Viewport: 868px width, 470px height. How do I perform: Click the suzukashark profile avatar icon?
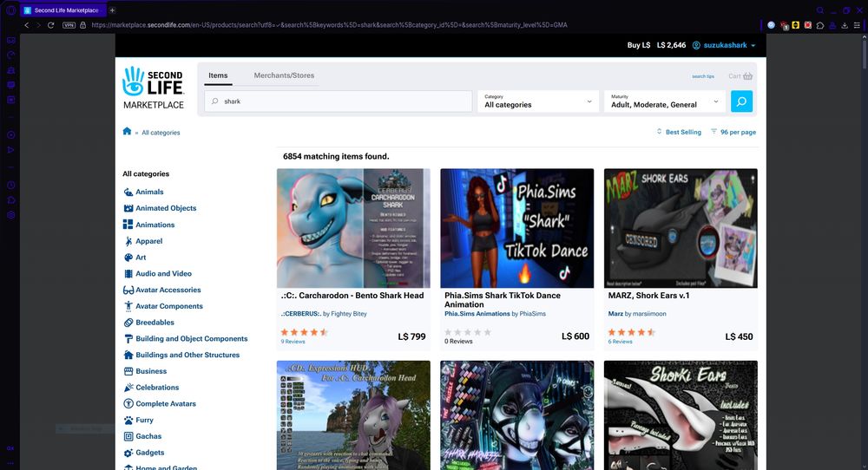tap(696, 45)
